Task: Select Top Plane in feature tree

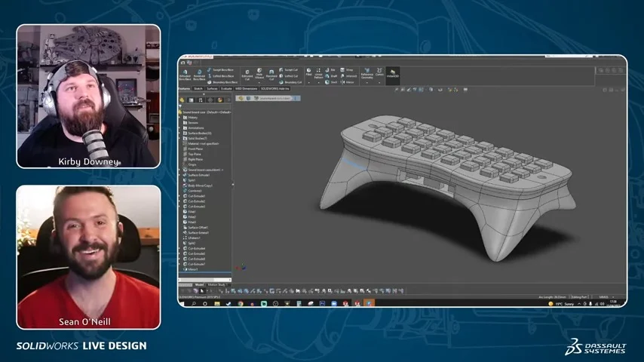Action: 192,154
